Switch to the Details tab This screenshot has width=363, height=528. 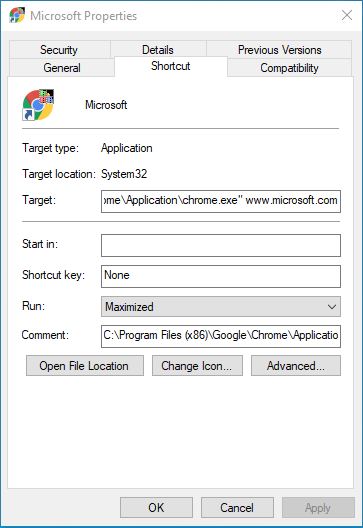coord(158,50)
